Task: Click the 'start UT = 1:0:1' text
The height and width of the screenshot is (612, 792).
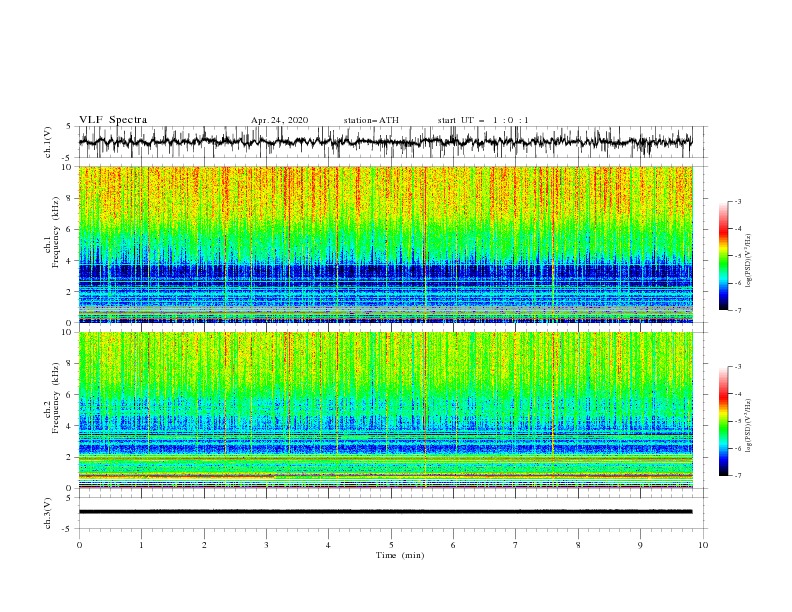Action: [483, 120]
